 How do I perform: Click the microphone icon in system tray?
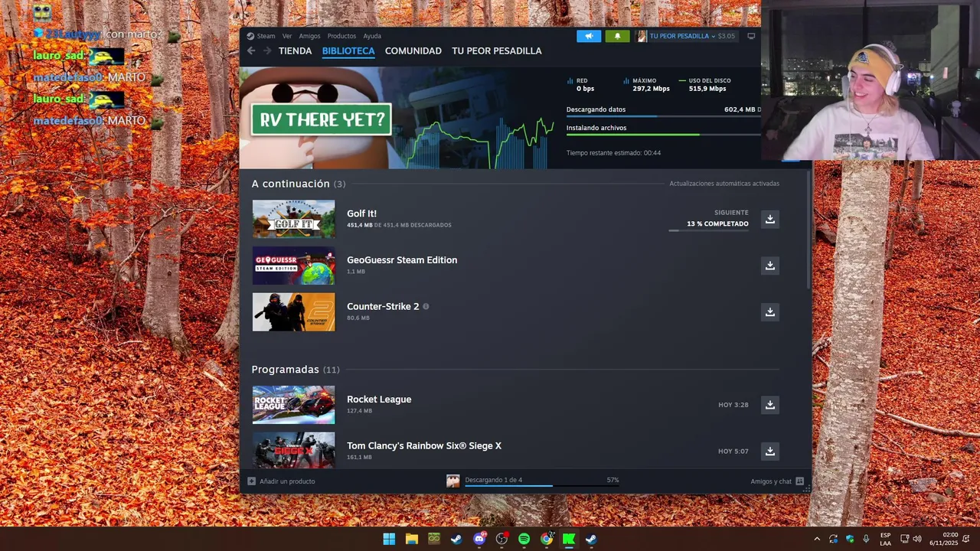click(x=866, y=539)
